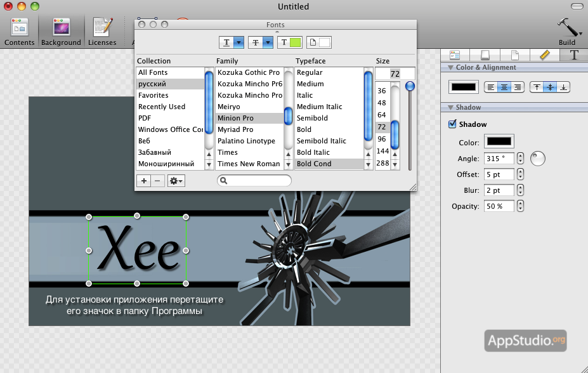Click the black text color well
Image resolution: width=588 pixels, height=373 pixels.
click(464, 87)
